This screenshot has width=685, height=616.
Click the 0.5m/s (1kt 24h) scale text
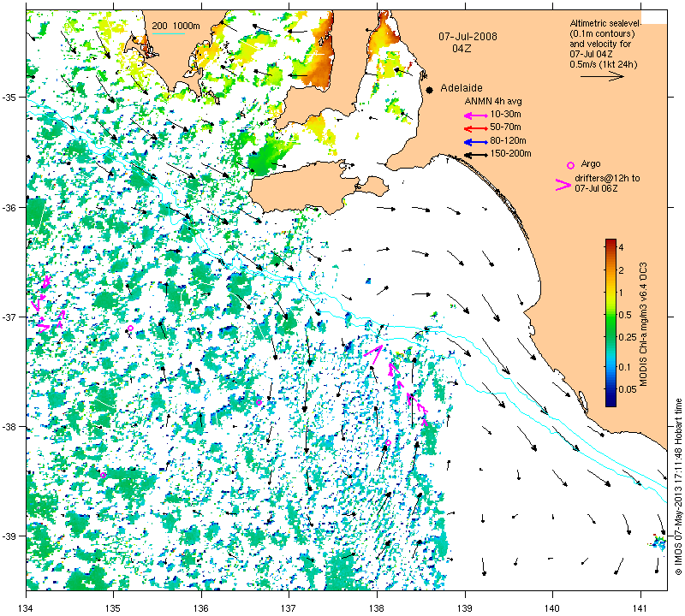(604, 65)
